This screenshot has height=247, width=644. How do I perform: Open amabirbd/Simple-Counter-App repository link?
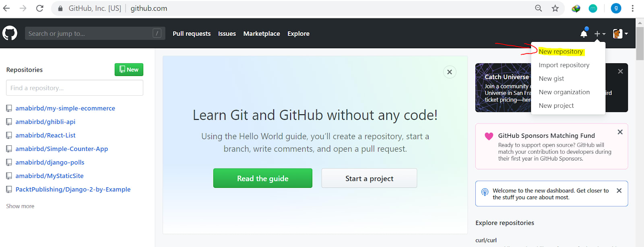(x=62, y=149)
